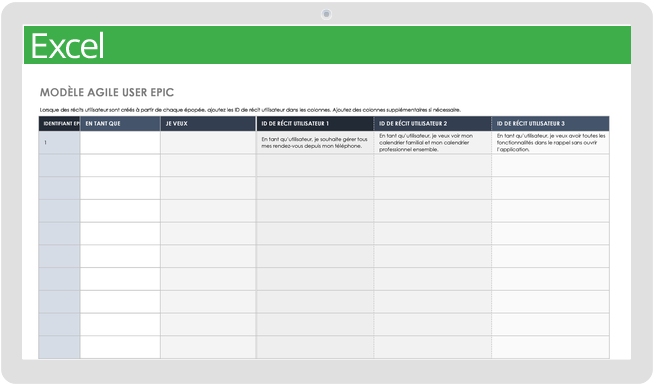Select the EN TANT QUE column header

[120, 124]
